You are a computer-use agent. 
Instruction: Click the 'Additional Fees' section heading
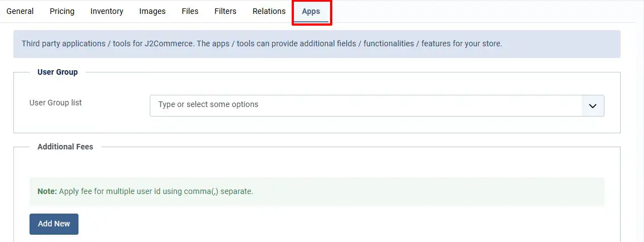pos(65,147)
